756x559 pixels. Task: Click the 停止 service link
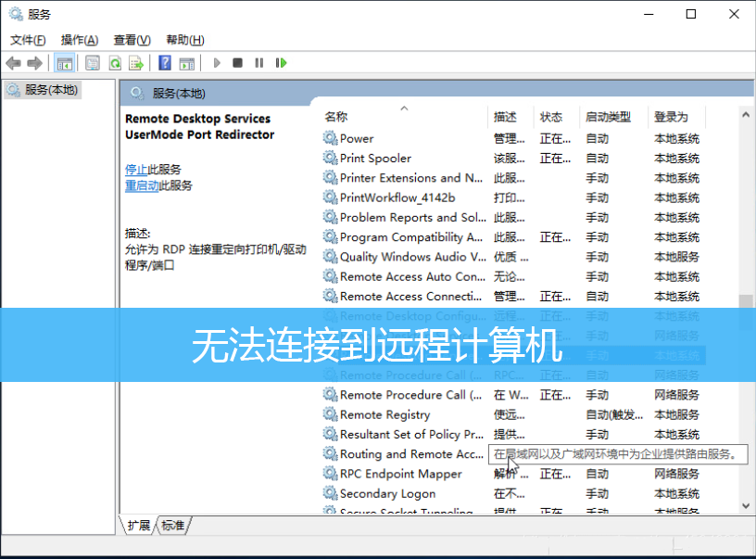pos(135,170)
